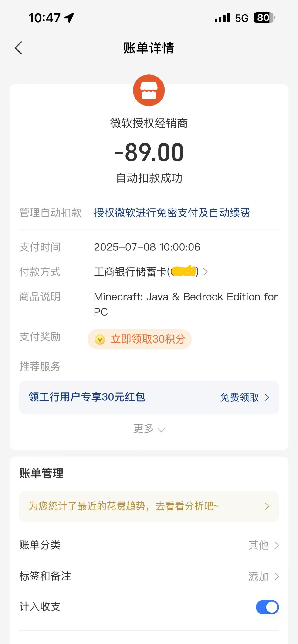
Task: Tap the cellular signal bars icon
Action: [222, 18]
